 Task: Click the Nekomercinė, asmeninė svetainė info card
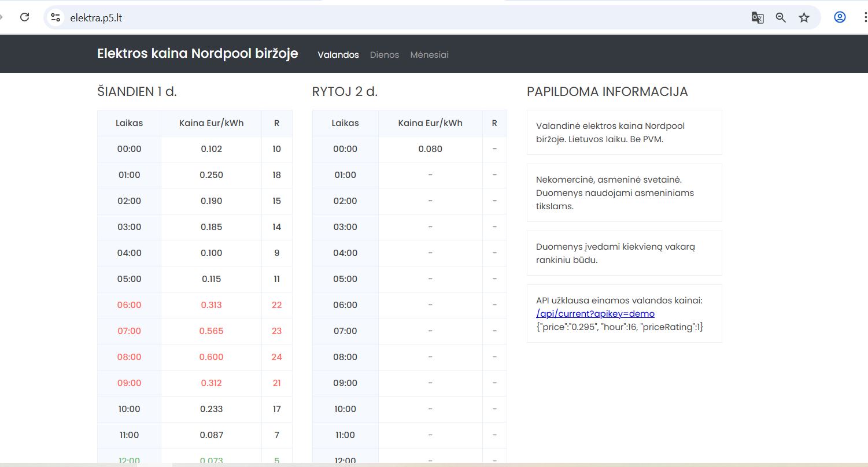(x=624, y=193)
